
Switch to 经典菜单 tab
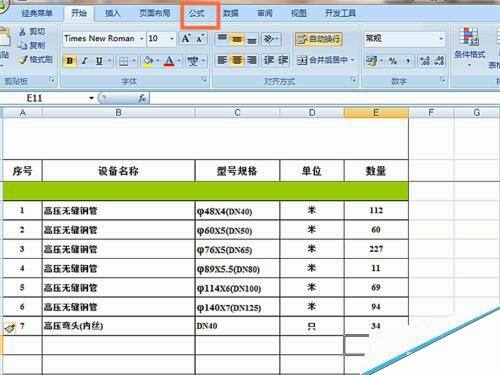[x=37, y=13]
